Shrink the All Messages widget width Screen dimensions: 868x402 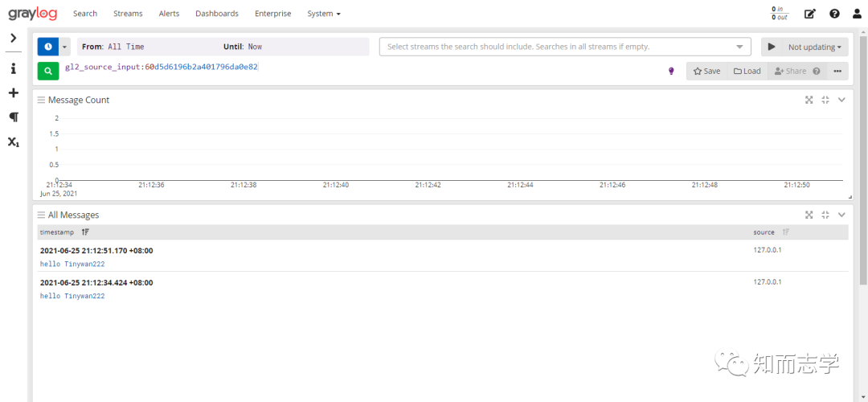825,215
